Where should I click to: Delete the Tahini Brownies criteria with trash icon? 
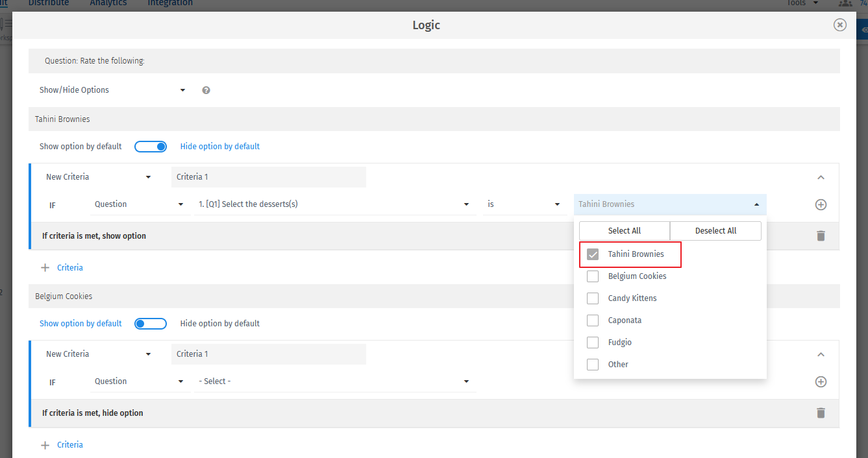[821, 235]
